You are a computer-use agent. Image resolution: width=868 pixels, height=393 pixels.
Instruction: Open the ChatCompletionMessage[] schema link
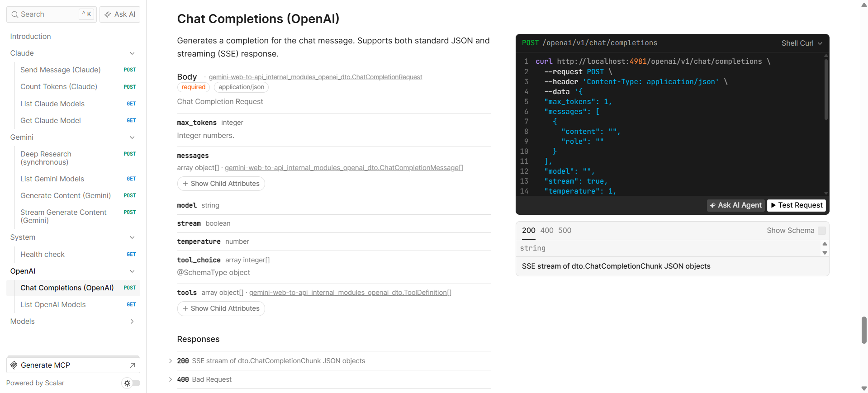click(344, 168)
